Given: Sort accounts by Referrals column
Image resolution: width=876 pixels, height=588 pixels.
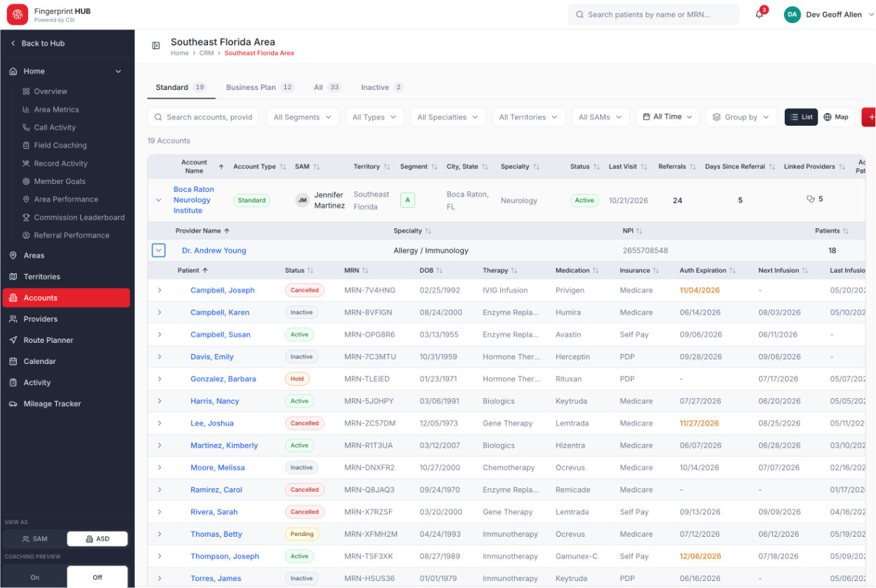Looking at the screenshot, I should (693, 167).
